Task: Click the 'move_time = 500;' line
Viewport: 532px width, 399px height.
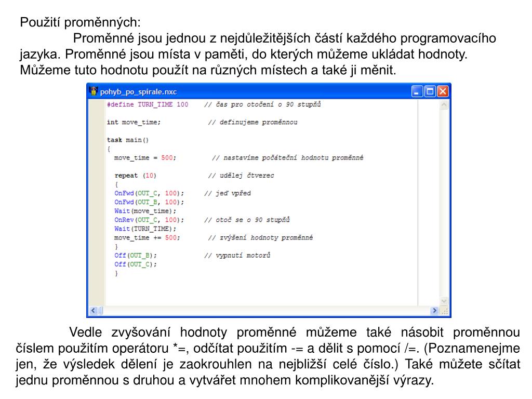Action: coord(145,158)
